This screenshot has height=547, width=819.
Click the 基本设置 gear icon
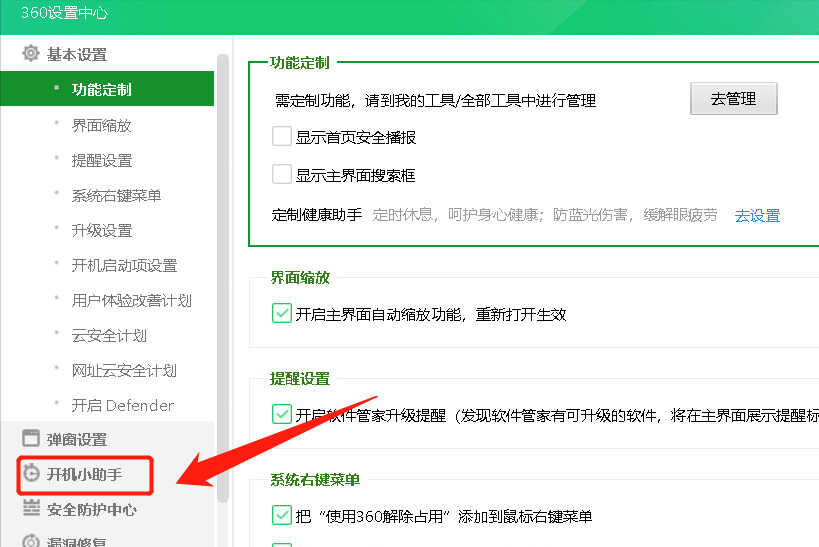[x=31, y=53]
